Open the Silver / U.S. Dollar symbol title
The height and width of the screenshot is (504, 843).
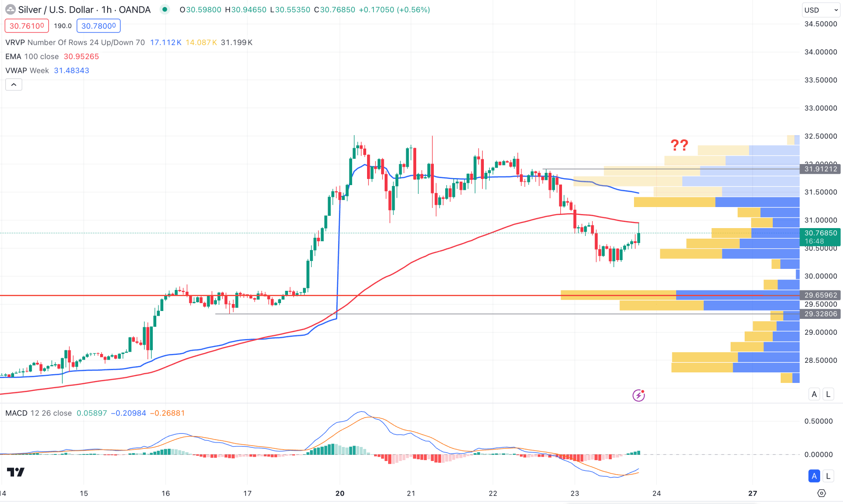84,10
